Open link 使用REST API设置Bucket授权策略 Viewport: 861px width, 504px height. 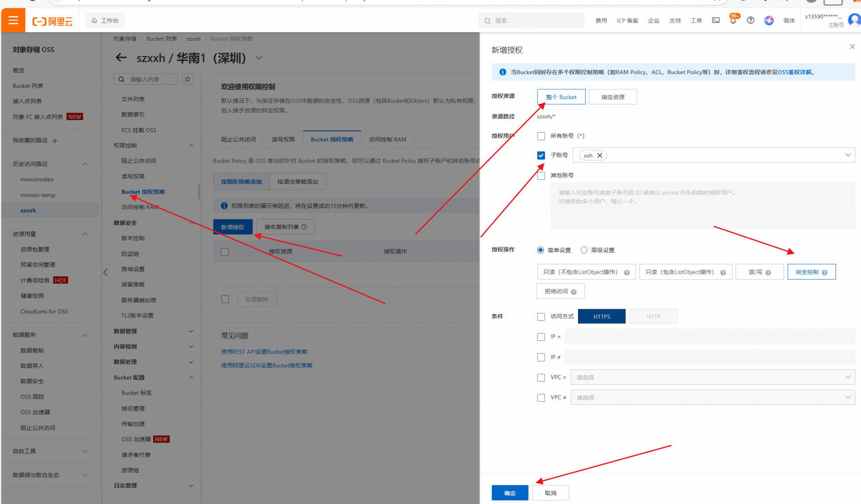tap(264, 352)
